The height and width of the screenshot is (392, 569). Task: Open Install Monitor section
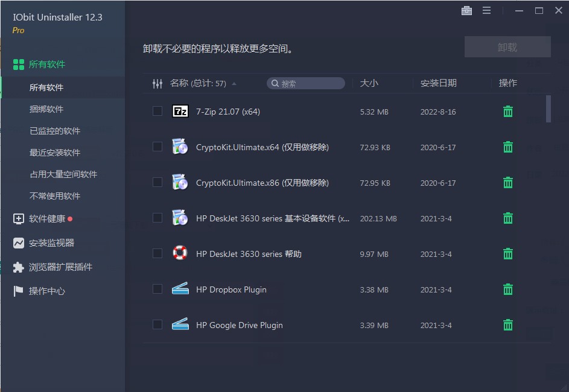51,243
